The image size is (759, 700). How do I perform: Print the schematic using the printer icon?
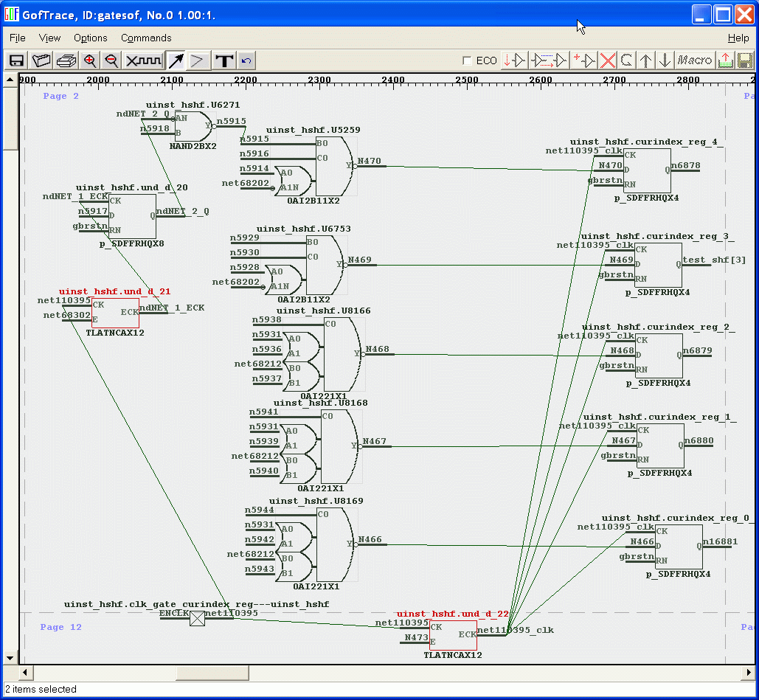[66, 60]
